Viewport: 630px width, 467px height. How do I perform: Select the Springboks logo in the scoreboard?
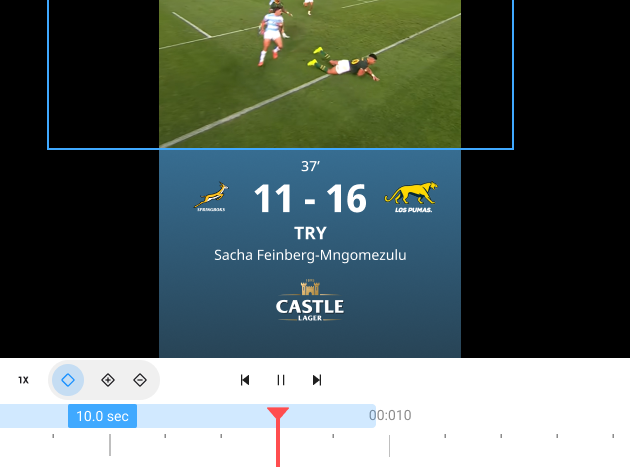tap(211, 197)
